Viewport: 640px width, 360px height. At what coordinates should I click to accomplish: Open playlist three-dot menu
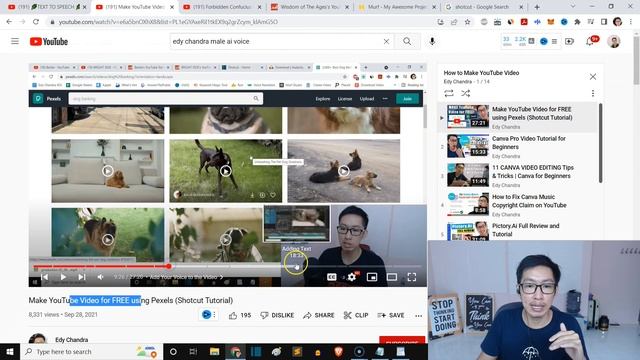pyautogui.click(x=593, y=93)
